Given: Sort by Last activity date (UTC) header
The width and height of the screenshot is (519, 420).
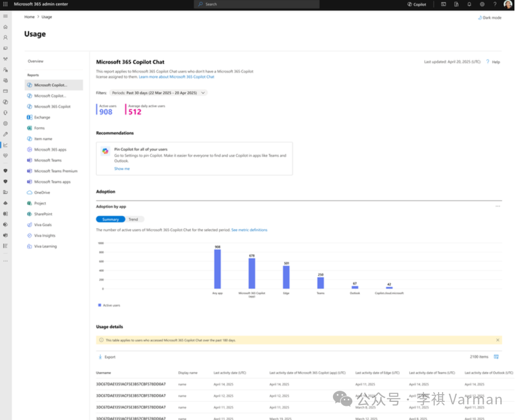Looking at the screenshot, I should [230, 373].
